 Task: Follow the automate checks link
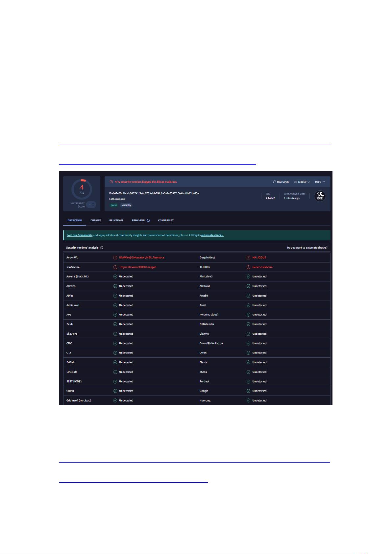(x=212, y=235)
